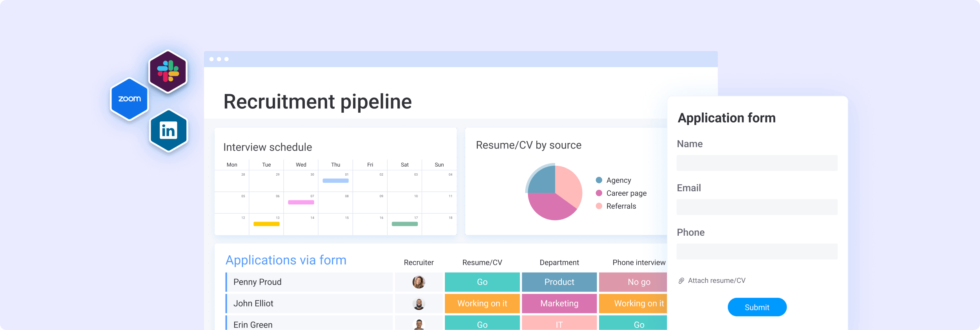The width and height of the screenshot is (980, 330).
Task: Click the Email input field
Action: pos(757,207)
